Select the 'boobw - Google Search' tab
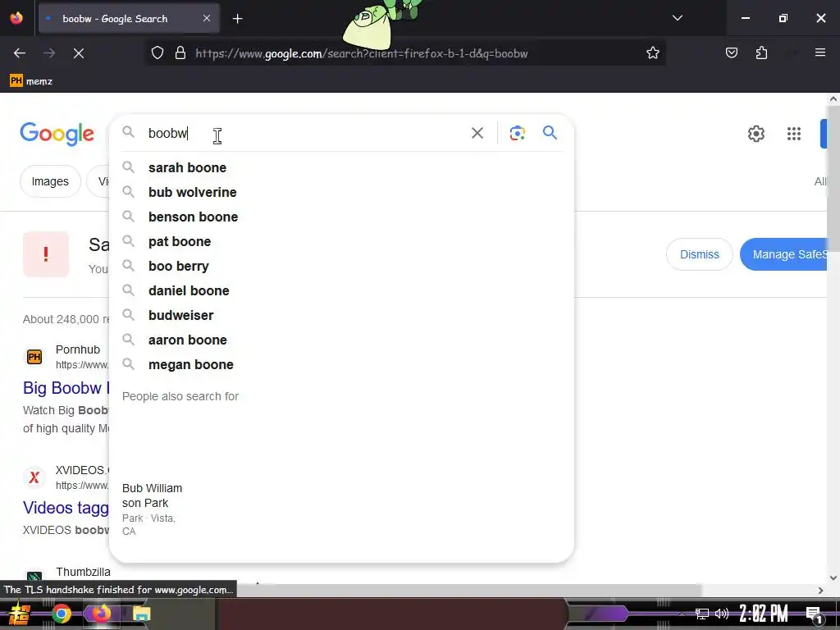Screen dimensions: 840x630 pos(129,19)
